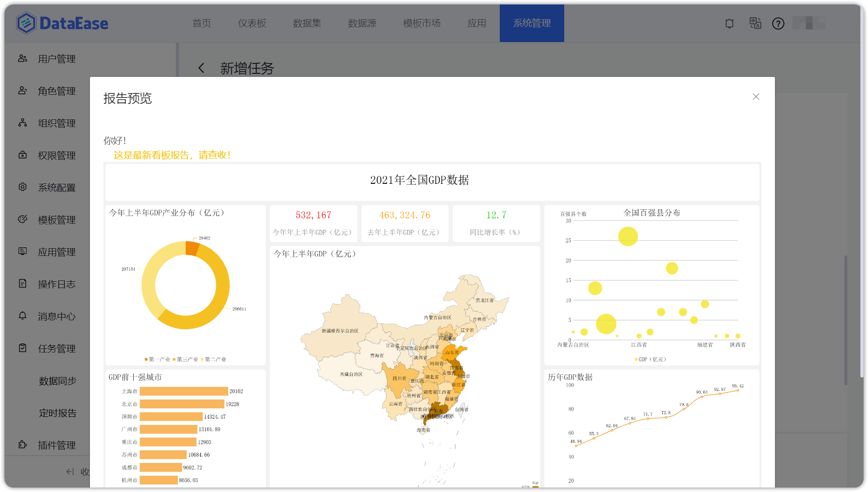Open the help question mark icon
868x492 pixels.
pyautogui.click(x=778, y=23)
